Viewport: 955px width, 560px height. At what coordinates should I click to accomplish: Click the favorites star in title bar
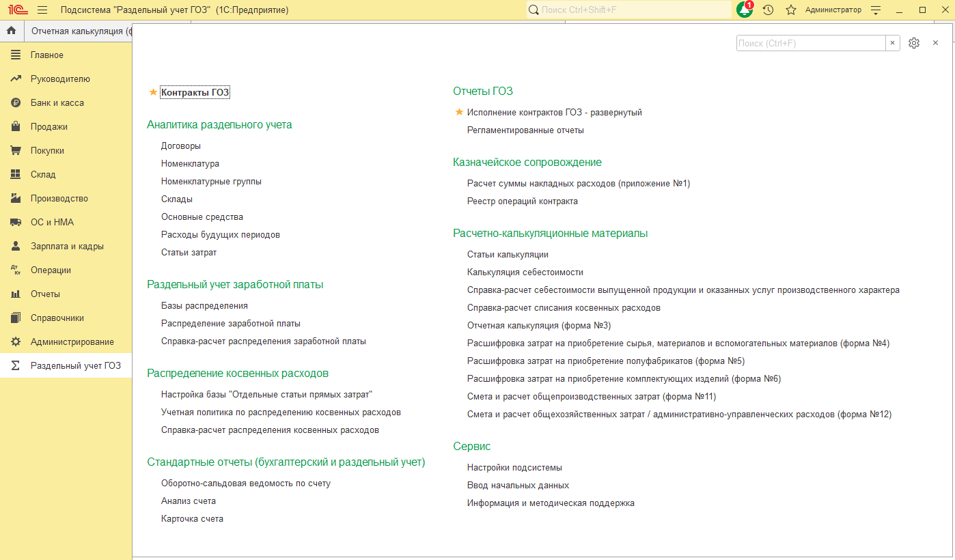point(791,10)
